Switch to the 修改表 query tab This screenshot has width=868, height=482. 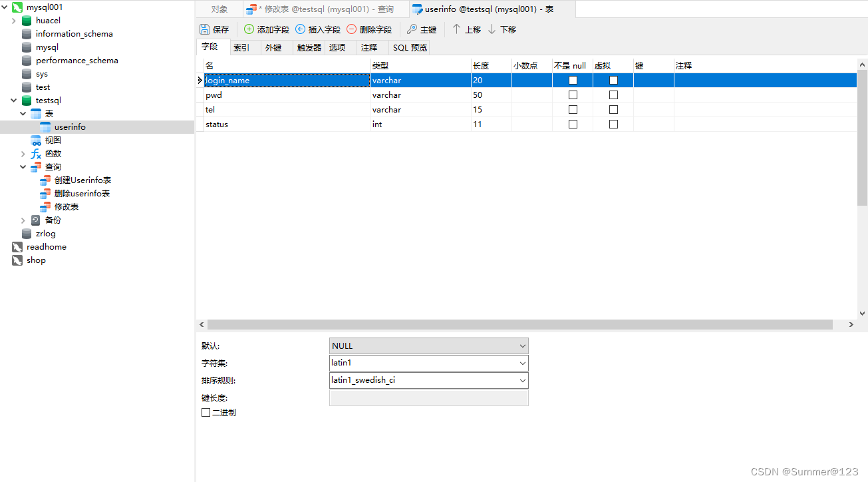click(325, 9)
